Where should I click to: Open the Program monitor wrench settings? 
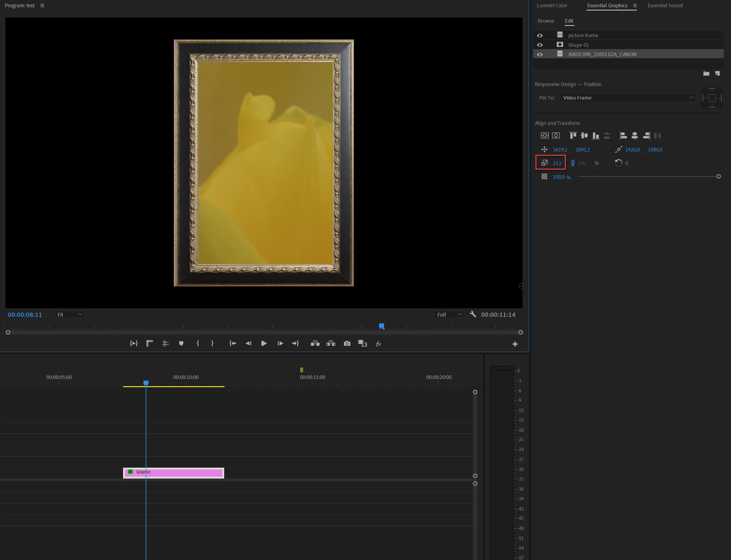473,314
